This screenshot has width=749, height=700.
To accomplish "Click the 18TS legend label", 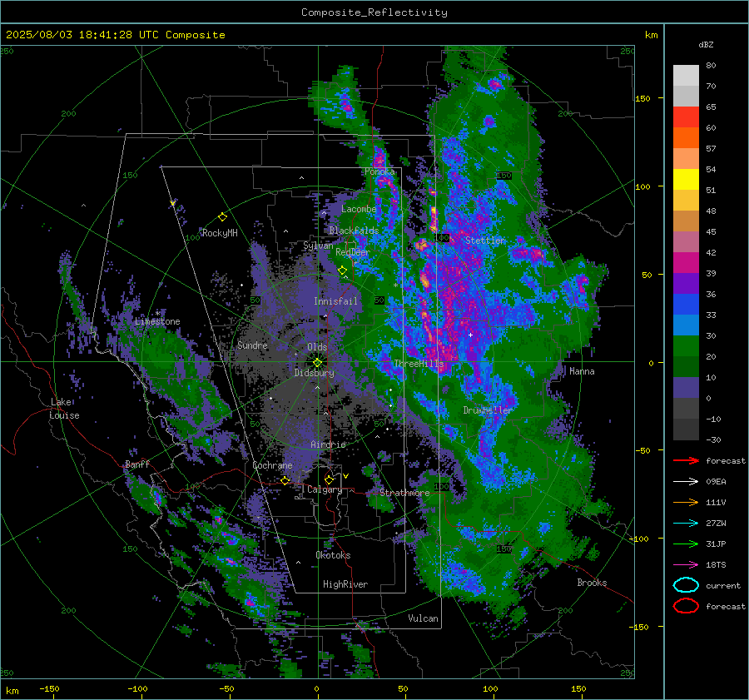I will coord(716,565).
